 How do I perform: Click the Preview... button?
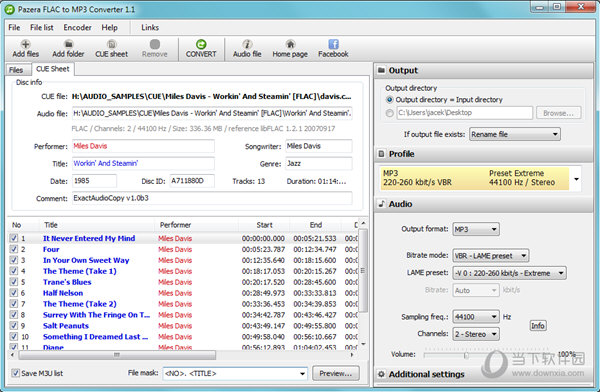tap(336, 373)
